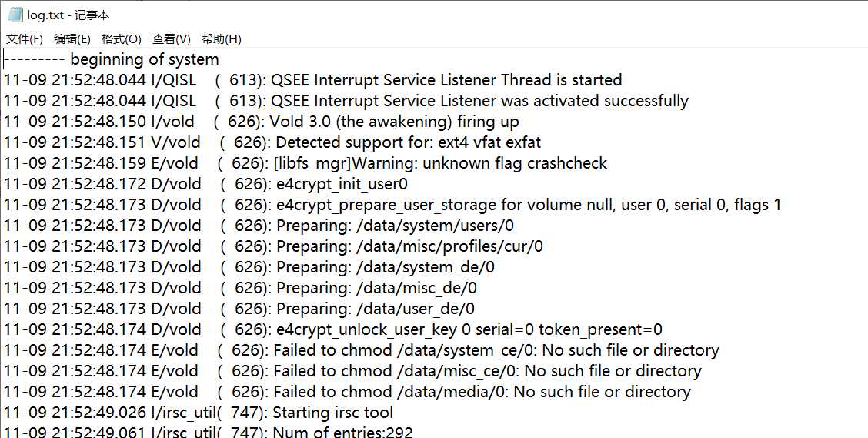Viewport: 868px width, 438px height.
Task: Click the 'unknown flag crashcheck' warning line
Action: pyautogui.click(x=305, y=163)
